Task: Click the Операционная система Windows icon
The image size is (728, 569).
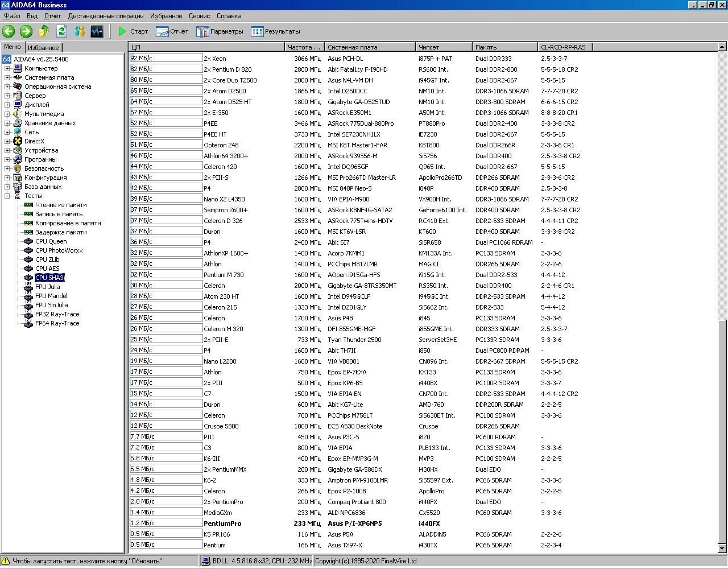Action: click(18, 86)
